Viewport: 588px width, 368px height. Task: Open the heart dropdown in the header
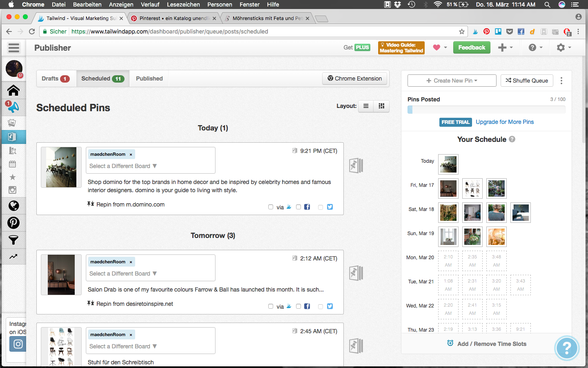coord(440,47)
